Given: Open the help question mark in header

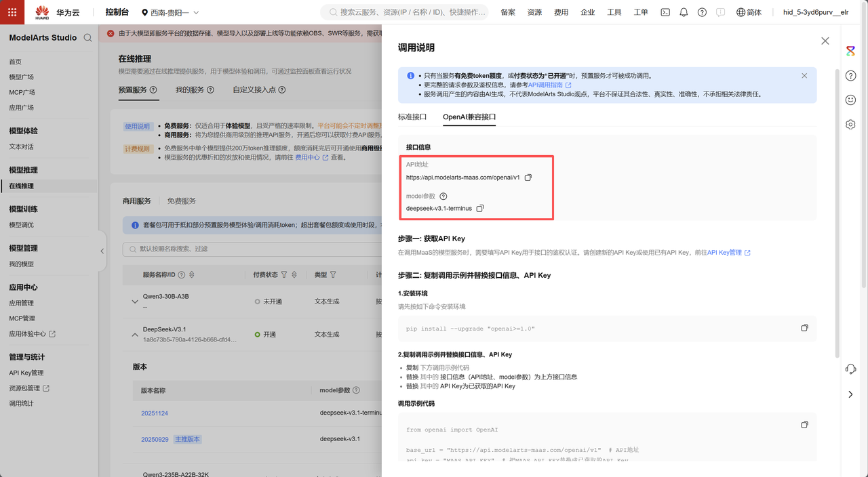Looking at the screenshot, I should (x=702, y=12).
